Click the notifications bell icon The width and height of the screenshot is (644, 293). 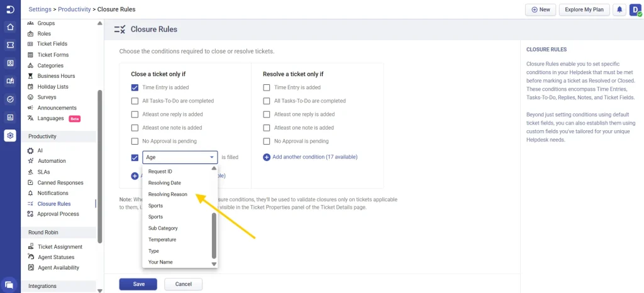click(x=619, y=9)
